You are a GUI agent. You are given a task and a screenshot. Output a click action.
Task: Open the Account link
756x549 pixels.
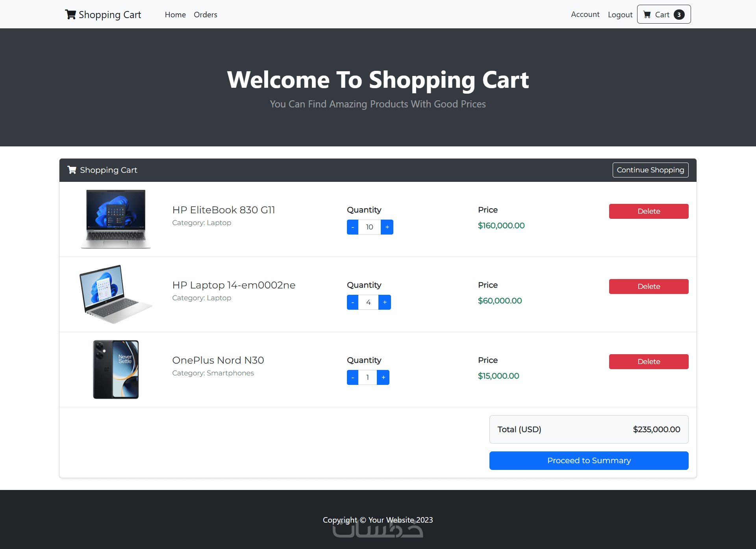pyautogui.click(x=585, y=15)
